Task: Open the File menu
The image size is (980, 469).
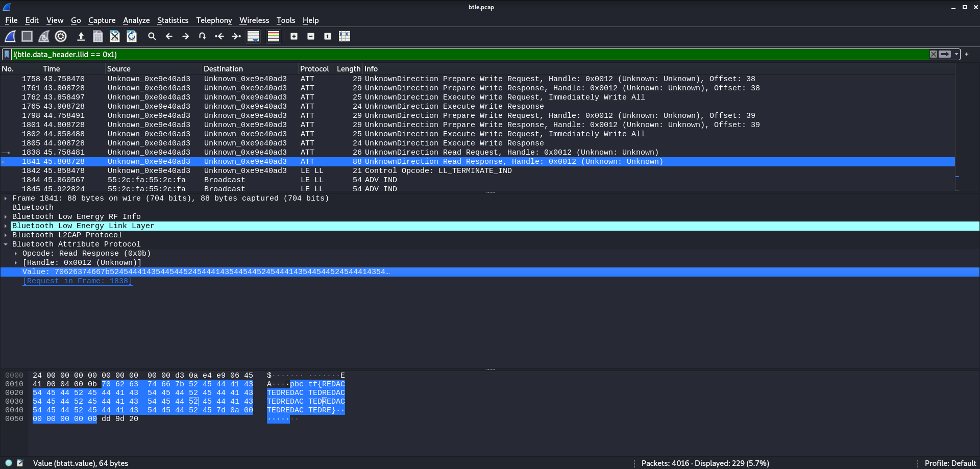Action: pos(11,20)
